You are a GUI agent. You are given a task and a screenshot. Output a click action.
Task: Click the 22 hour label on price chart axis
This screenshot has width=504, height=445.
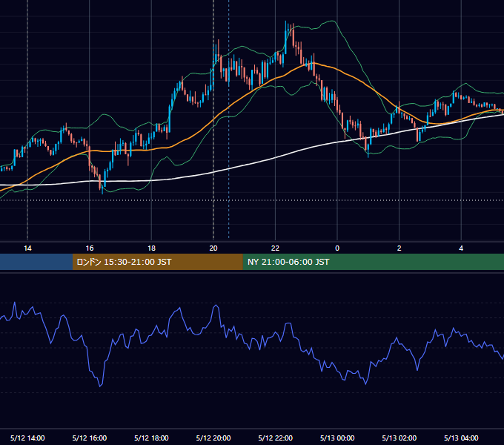click(275, 248)
